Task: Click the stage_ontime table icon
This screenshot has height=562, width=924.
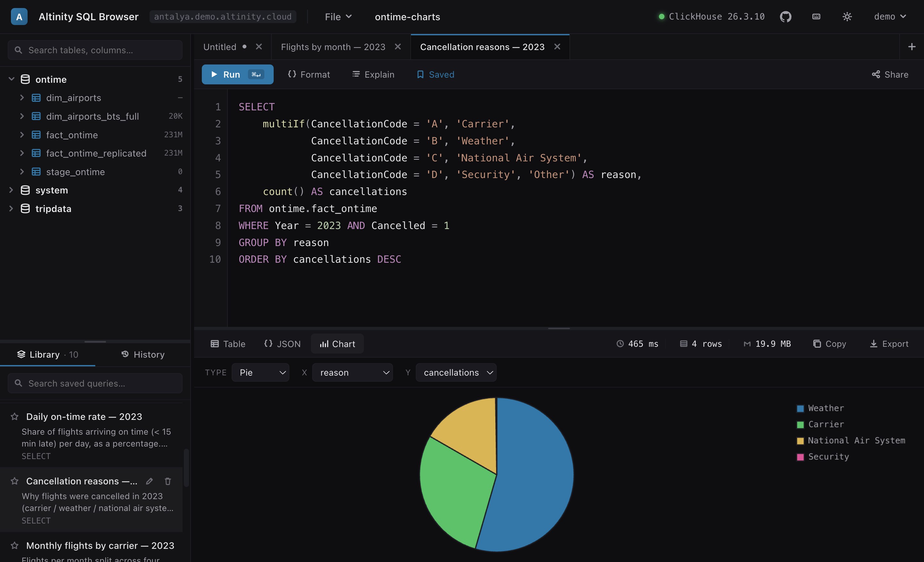Action: click(36, 172)
